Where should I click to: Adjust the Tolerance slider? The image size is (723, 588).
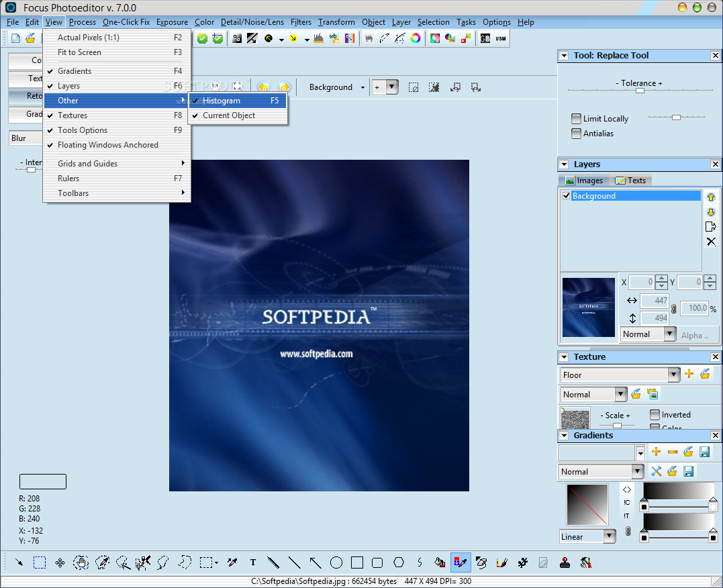[640, 91]
